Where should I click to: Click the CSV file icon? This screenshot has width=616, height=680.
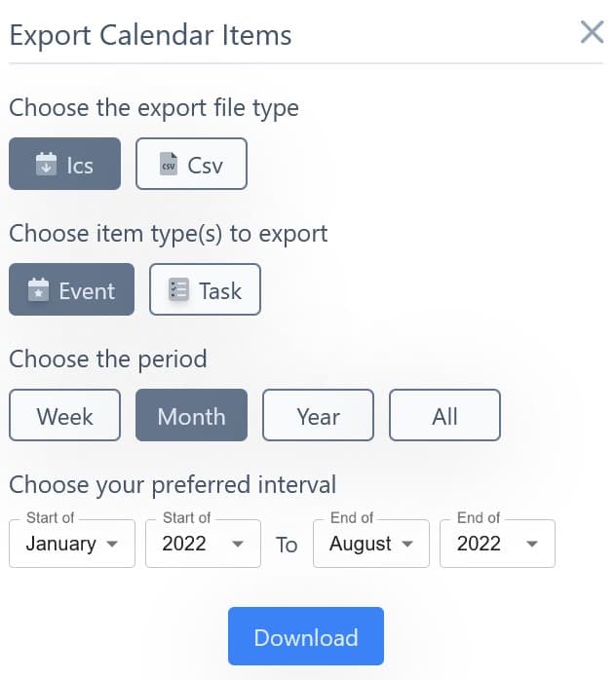point(169,164)
